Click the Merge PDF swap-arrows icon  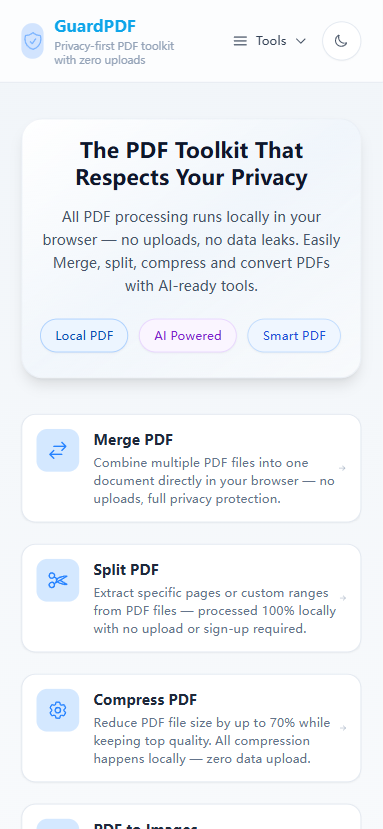(x=58, y=450)
